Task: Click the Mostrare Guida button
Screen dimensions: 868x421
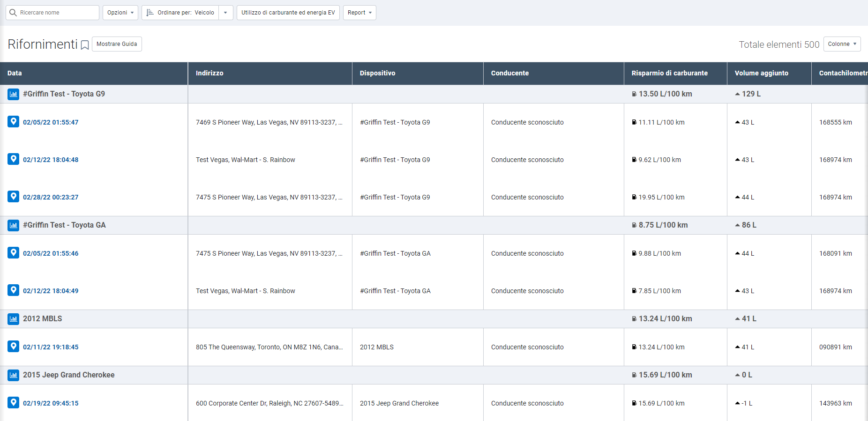Action: click(x=117, y=44)
